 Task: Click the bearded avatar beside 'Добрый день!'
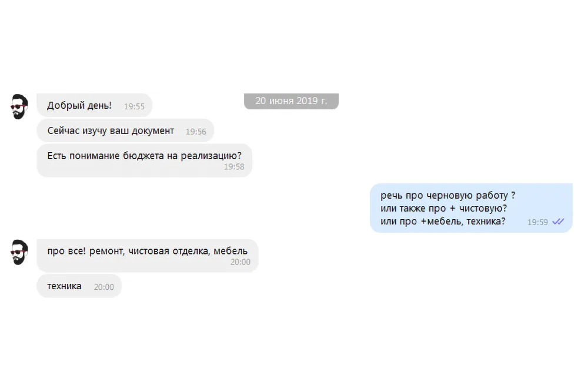[19, 107]
